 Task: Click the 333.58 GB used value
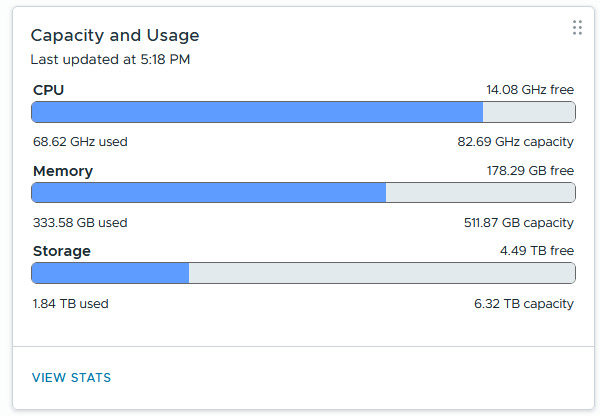pos(80,222)
